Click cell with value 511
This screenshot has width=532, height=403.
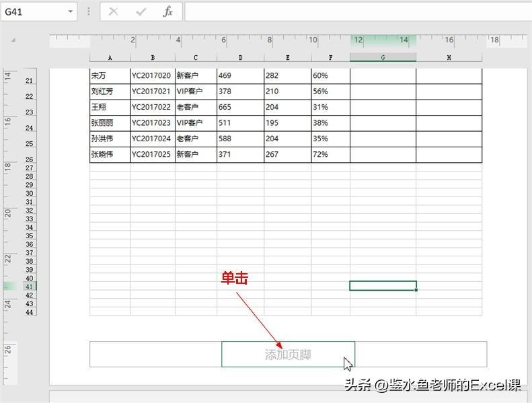coord(241,123)
